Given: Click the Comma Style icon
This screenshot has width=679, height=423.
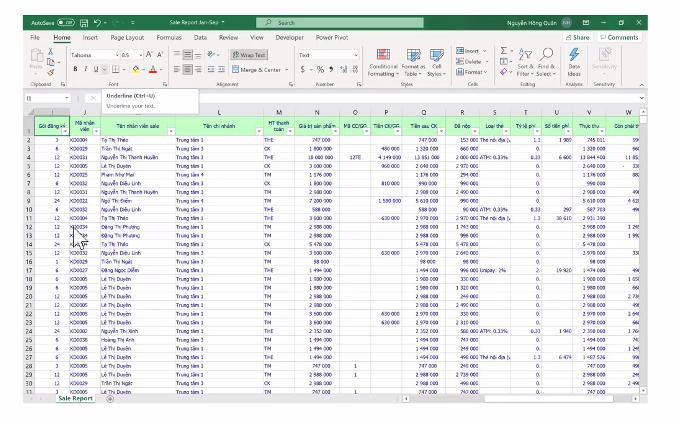Looking at the screenshot, I should coord(331,69).
